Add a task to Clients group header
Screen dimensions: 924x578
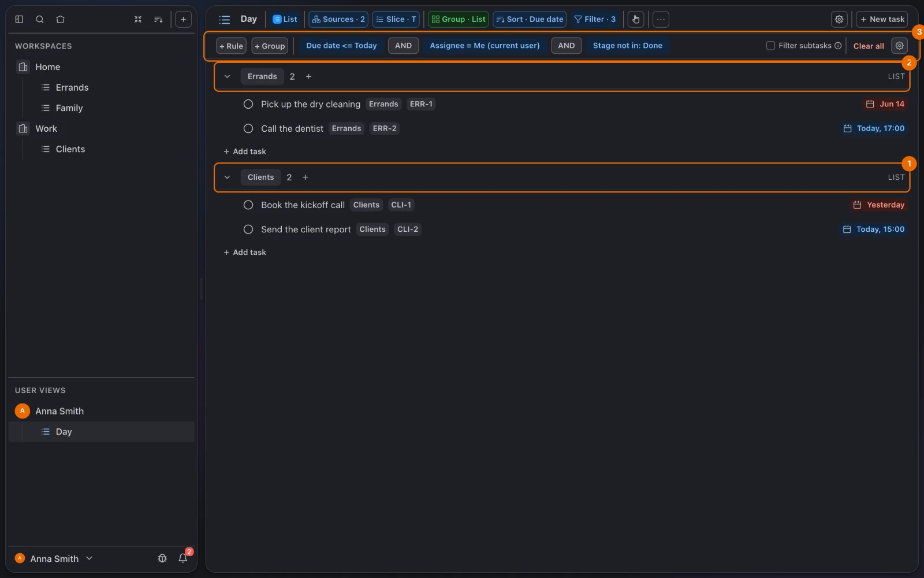pos(305,177)
